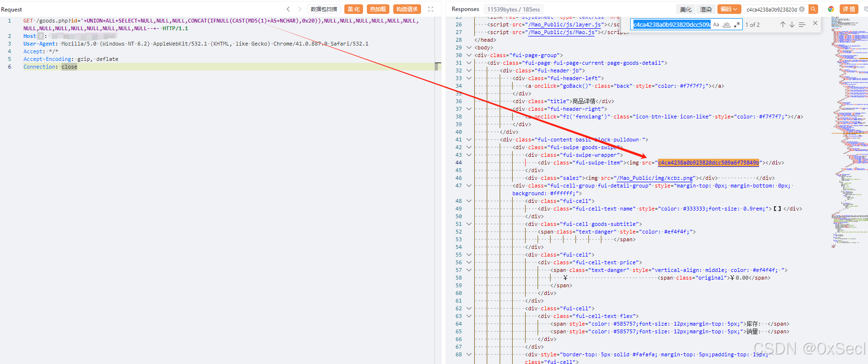Collapse fui-header-left div at line 33
Image resolution: width=868 pixels, height=364 pixels.
pyautogui.click(x=469, y=78)
